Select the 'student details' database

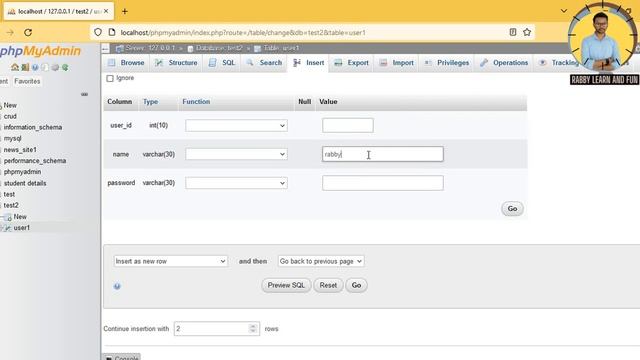pyautogui.click(x=25, y=183)
